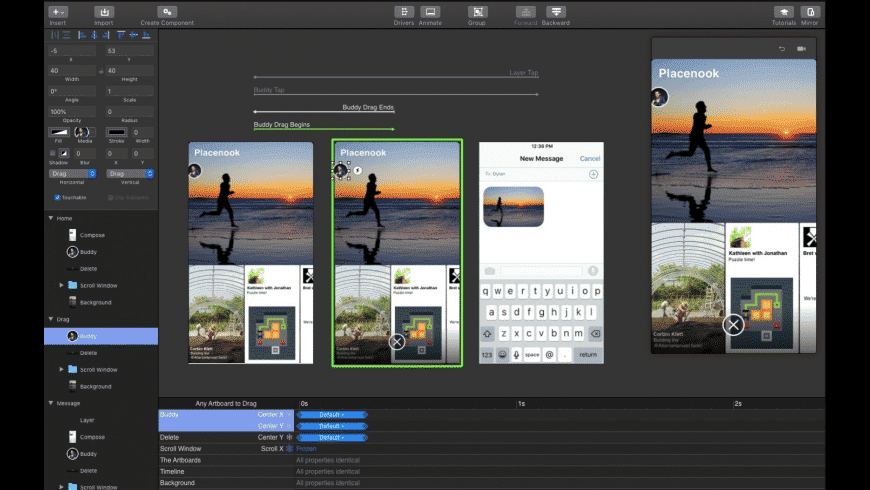This screenshot has width=870, height=490.
Task: Open the Vertical Drag dropdown
Action: click(x=130, y=174)
